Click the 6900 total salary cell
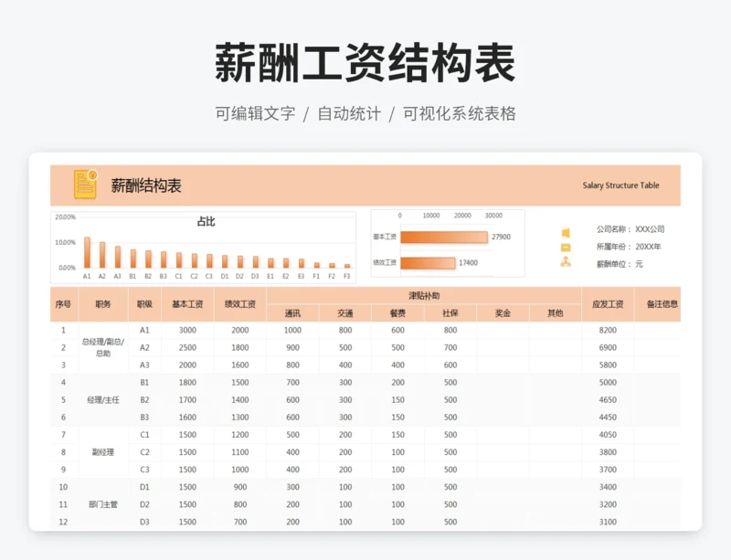 coord(608,347)
